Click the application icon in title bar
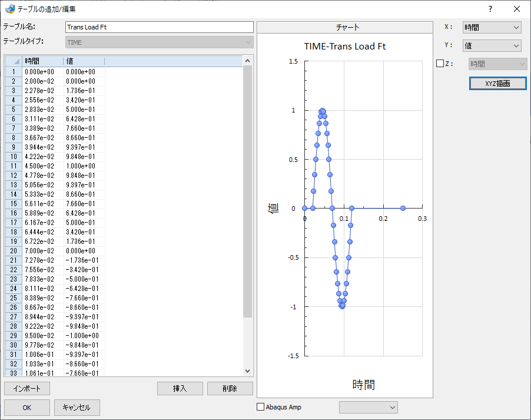The height and width of the screenshot is (420, 531). (10, 9)
